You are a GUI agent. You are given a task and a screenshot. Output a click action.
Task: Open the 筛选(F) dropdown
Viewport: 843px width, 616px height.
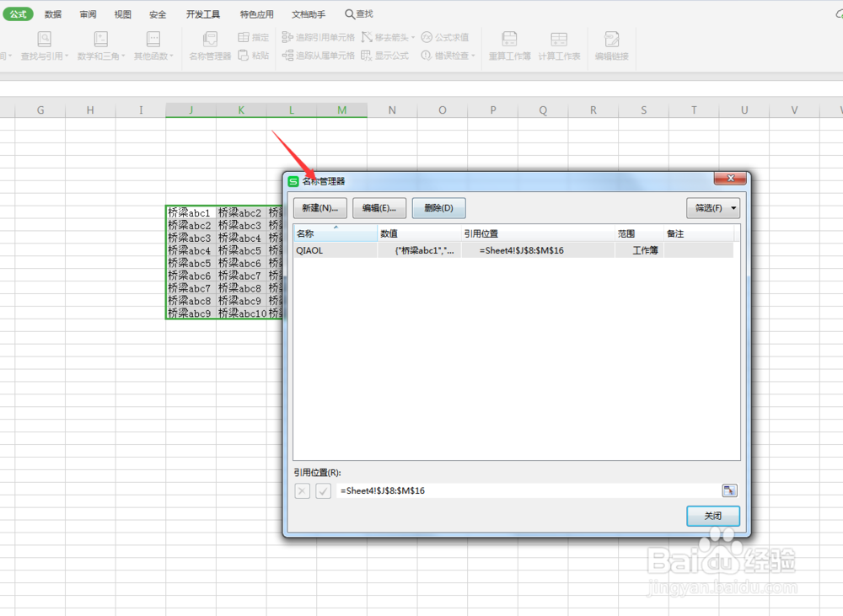point(713,208)
